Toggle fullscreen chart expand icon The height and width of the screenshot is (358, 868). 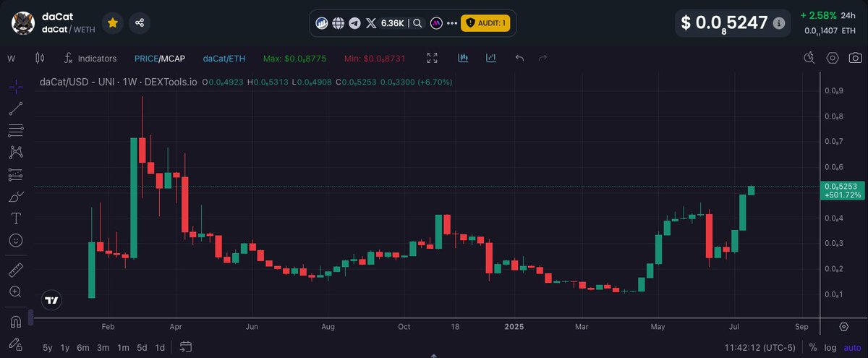pyautogui.click(x=433, y=58)
